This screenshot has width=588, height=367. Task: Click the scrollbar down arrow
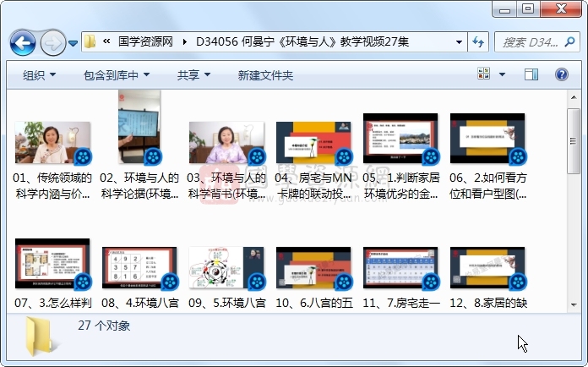[x=574, y=304]
